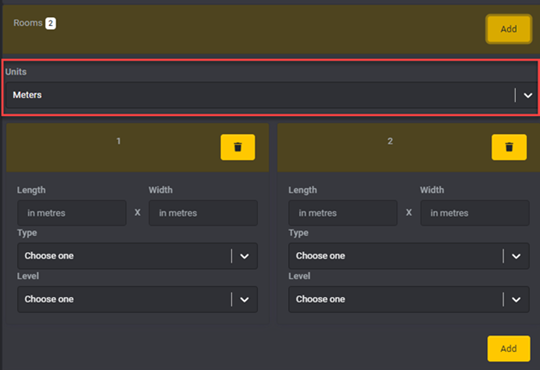
Task: Focus room 2 Width input field
Action: [x=475, y=213]
